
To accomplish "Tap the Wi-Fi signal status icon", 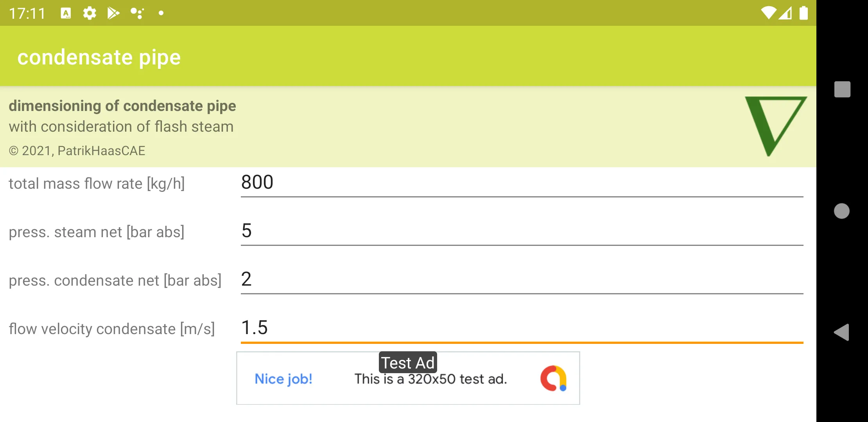I will click(768, 13).
